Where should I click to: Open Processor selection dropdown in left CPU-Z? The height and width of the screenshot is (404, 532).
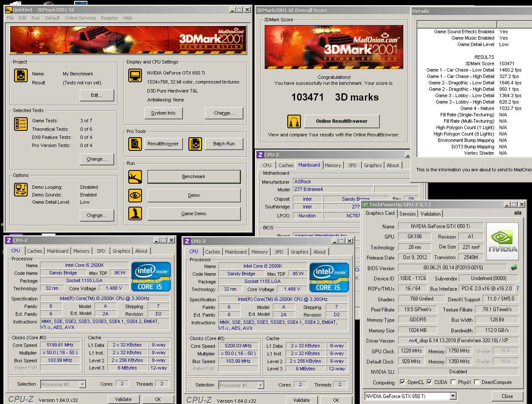click(83, 384)
